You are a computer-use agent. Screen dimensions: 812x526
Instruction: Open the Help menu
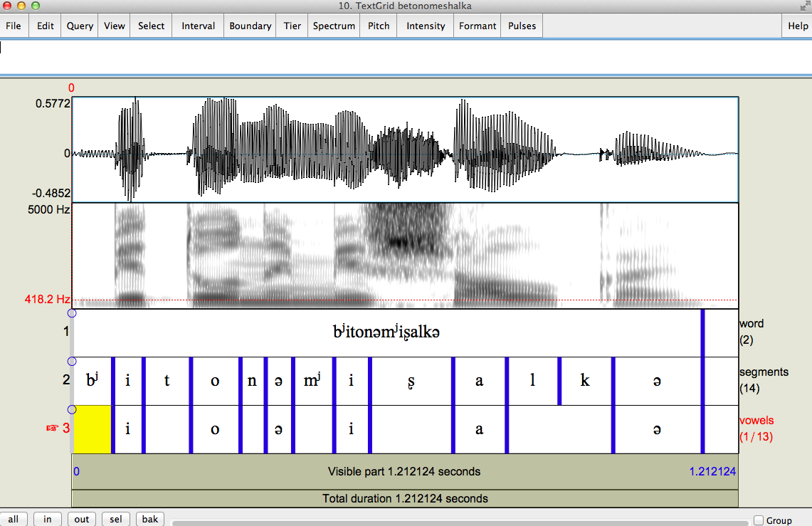(x=798, y=26)
